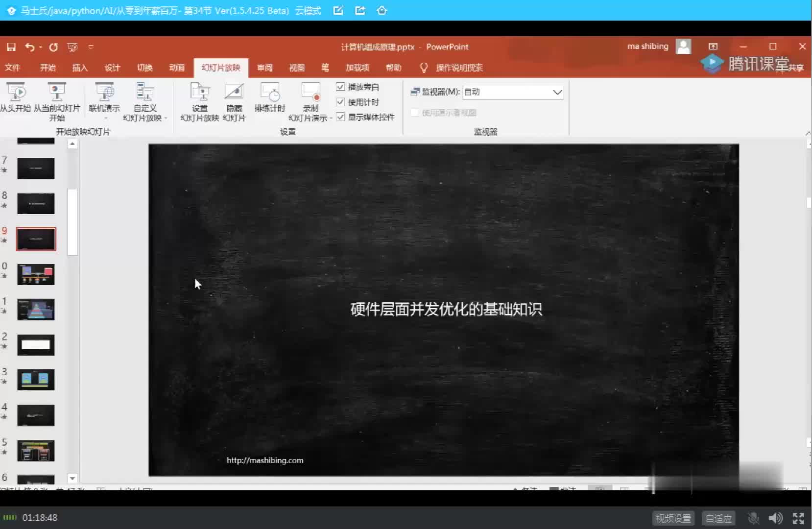Click the ma shibing account avatar
The width and height of the screenshot is (812, 529).
[683, 47]
